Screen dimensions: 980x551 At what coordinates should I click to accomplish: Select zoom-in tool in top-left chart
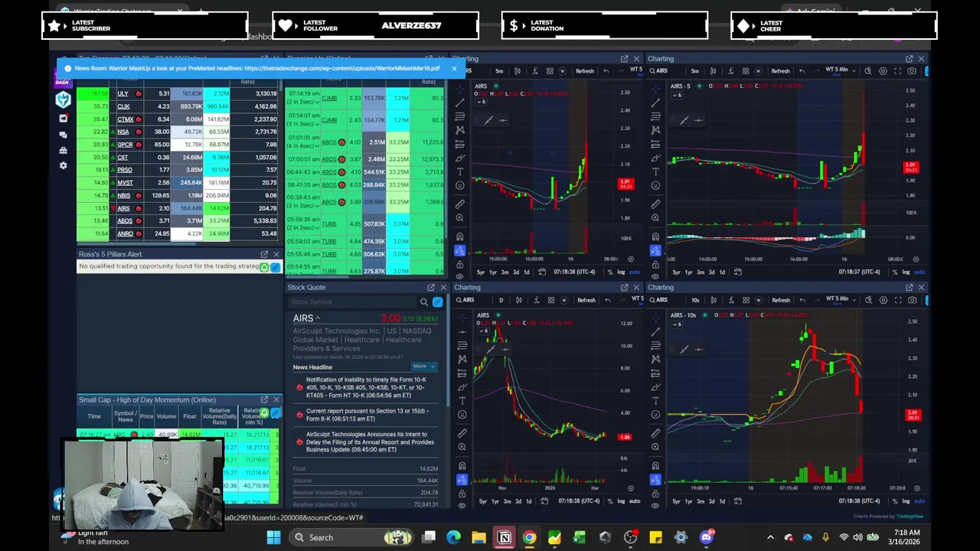click(460, 218)
